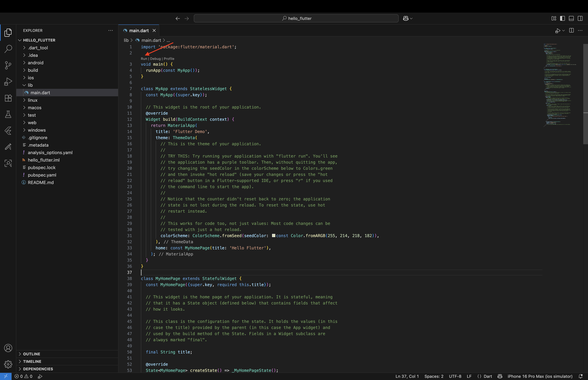The image size is (588, 380).
Task: Change file encoding UTF-8
Action: click(x=455, y=376)
